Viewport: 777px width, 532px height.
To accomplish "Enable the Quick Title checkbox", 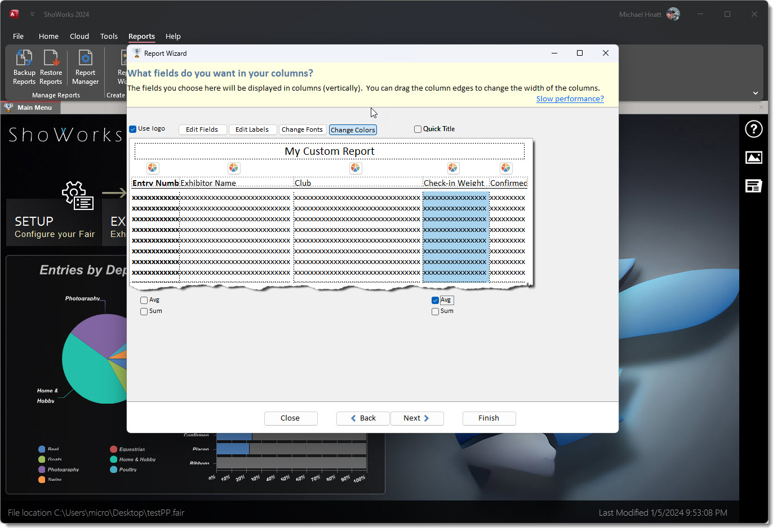I will click(x=418, y=129).
